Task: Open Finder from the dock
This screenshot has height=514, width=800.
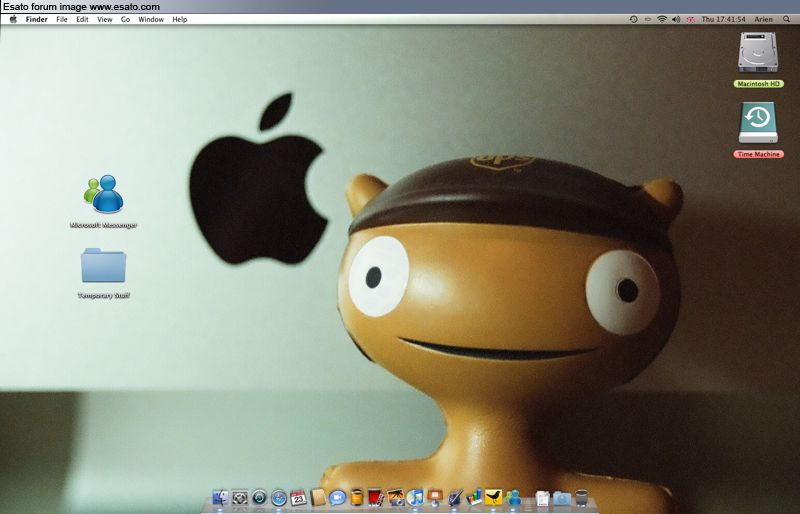Action: pos(219,497)
